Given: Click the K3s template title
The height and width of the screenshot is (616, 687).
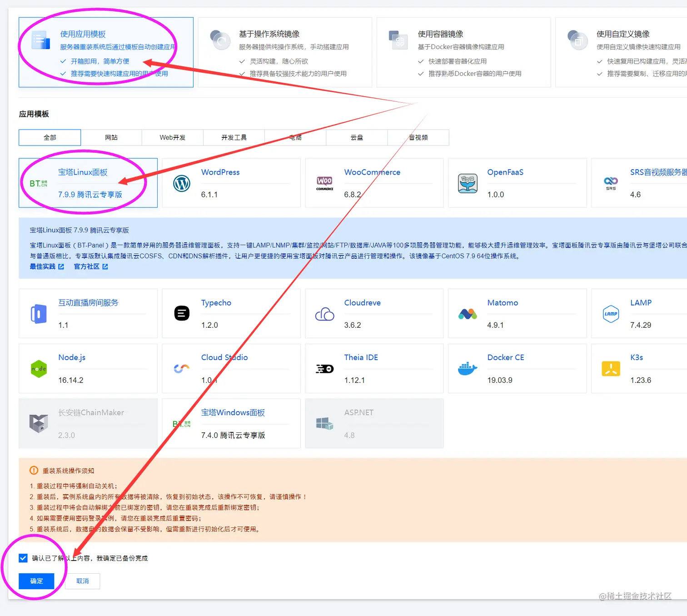Looking at the screenshot, I should pyautogui.click(x=637, y=358).
